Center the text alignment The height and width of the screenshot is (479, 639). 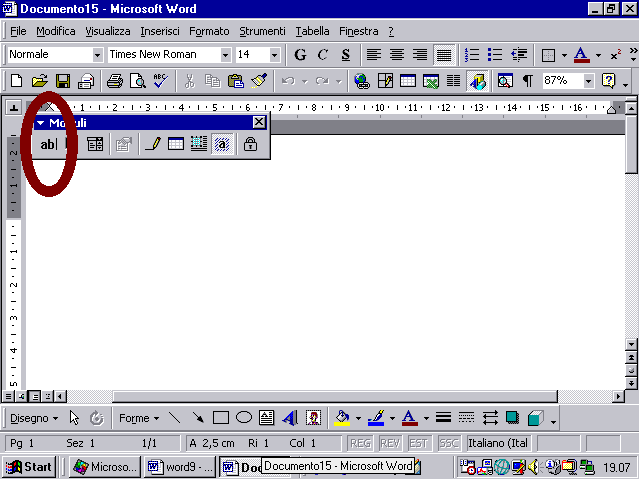point(397,55)
